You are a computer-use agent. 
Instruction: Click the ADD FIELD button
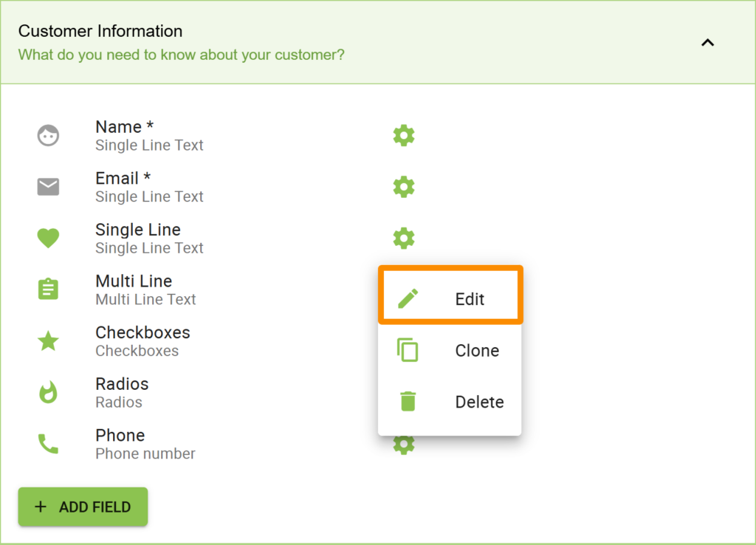tap(83, 507)
